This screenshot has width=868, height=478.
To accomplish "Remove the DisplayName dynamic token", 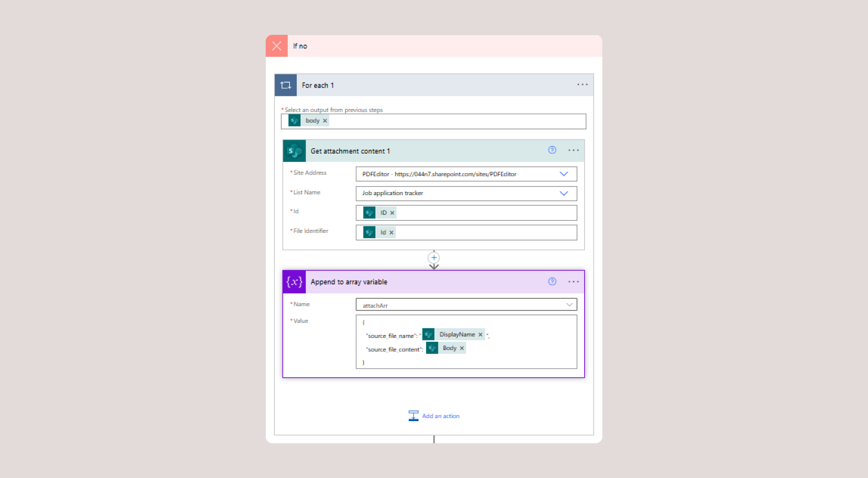I will click(480, 334).
